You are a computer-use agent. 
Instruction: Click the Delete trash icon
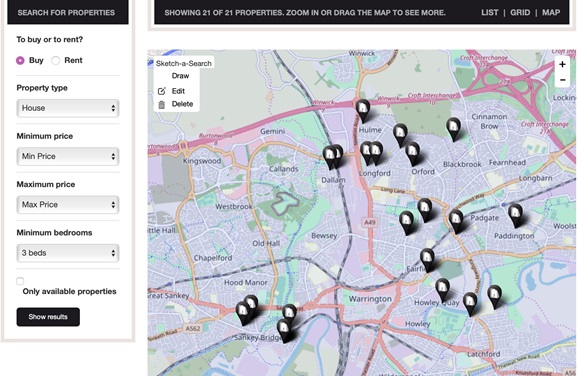coord(161,104)
